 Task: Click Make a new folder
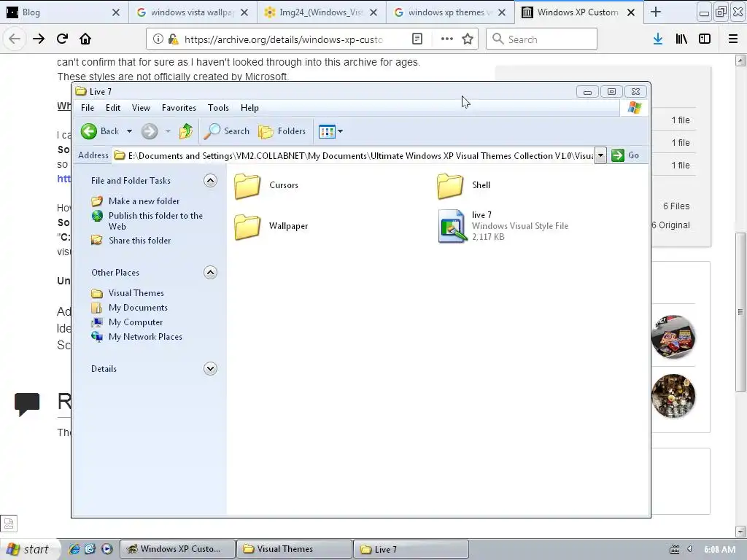coord(144,201)
